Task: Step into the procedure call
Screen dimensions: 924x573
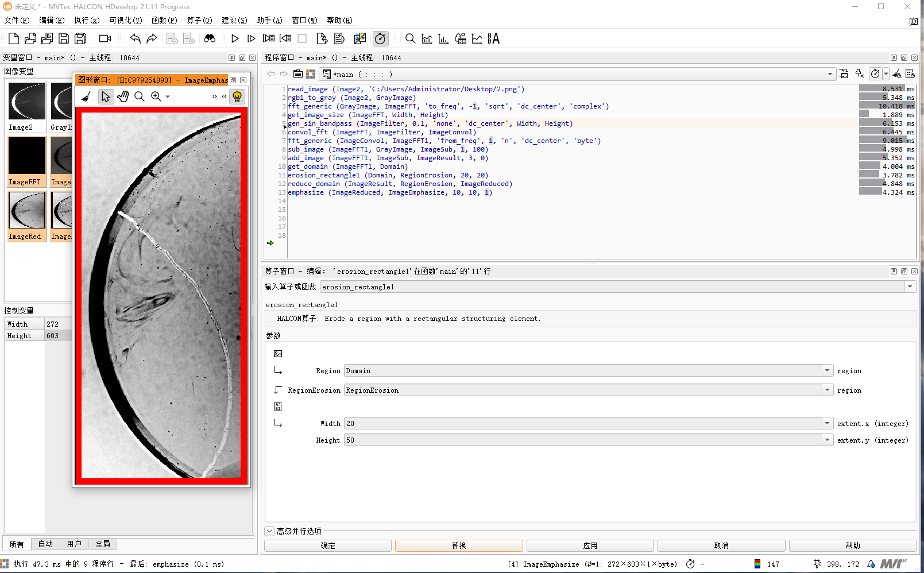Action: click(x=268, y=38)
